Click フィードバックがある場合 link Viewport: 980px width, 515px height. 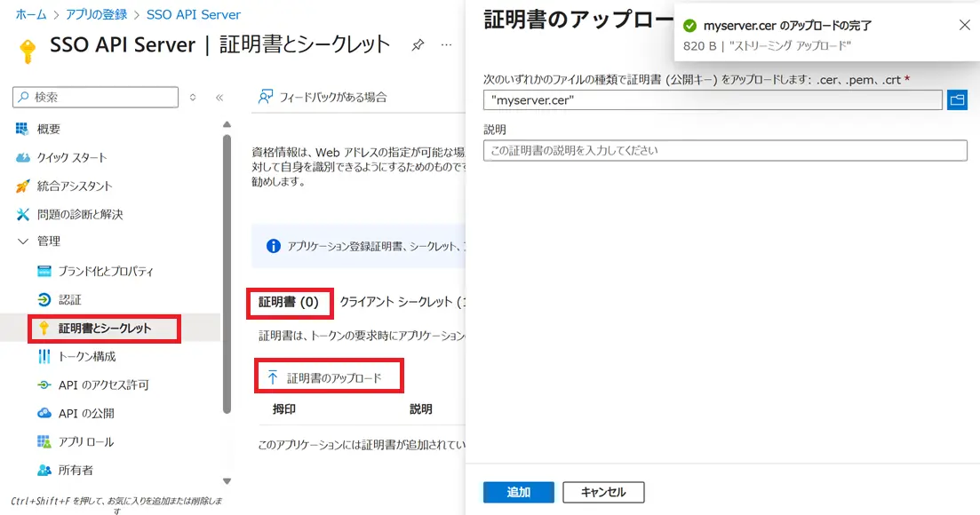(332, 98)
